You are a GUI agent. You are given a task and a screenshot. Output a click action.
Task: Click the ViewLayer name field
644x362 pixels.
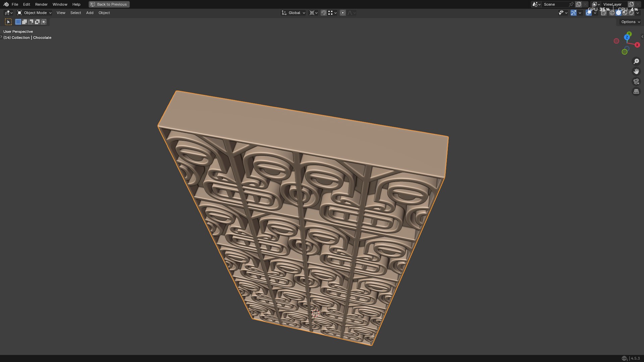pos(614,4)
